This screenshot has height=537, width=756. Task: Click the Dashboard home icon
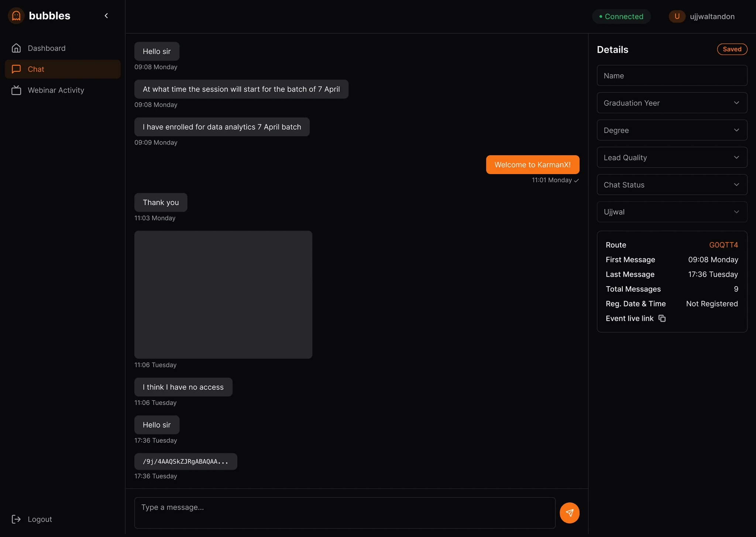16,48
